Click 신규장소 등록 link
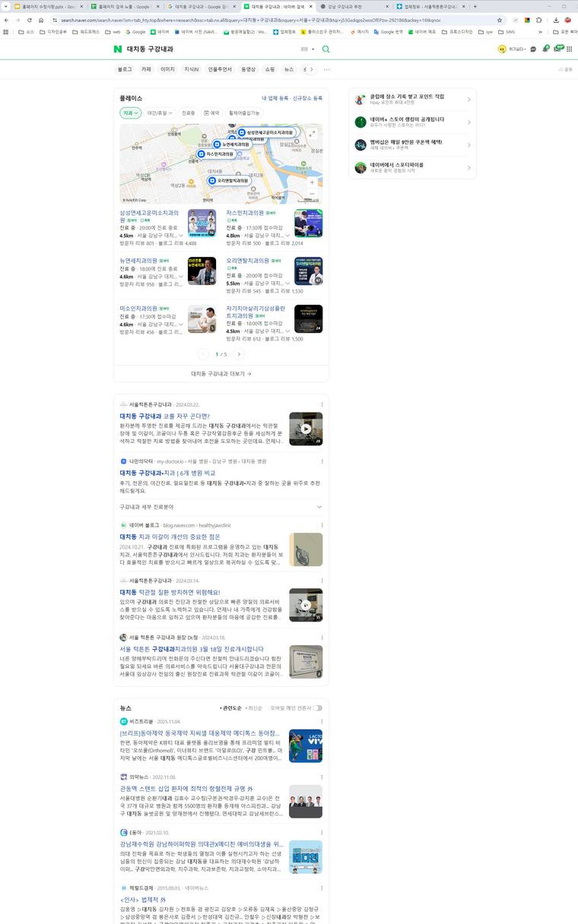The width and height of the screenshot is (578, 924). [308, 98]
